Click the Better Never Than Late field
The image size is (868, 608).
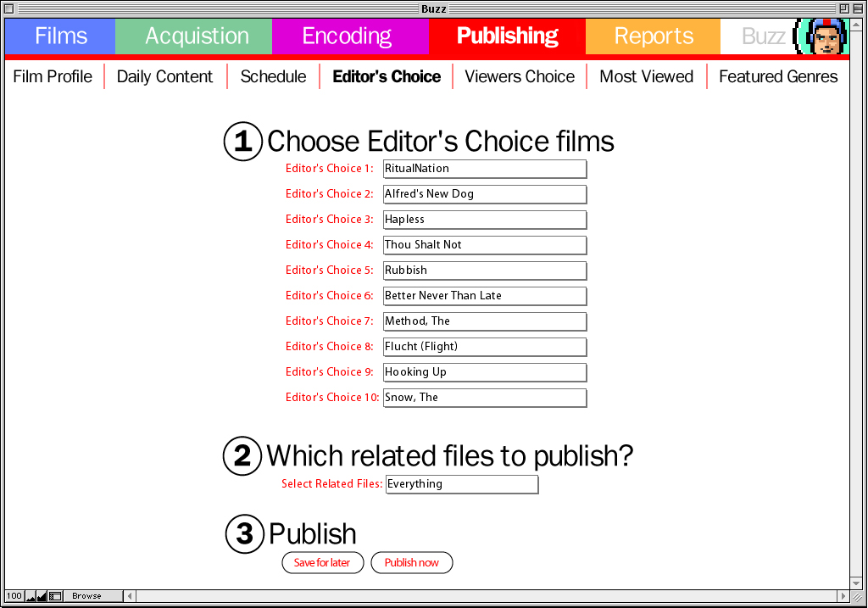(485, 296)
